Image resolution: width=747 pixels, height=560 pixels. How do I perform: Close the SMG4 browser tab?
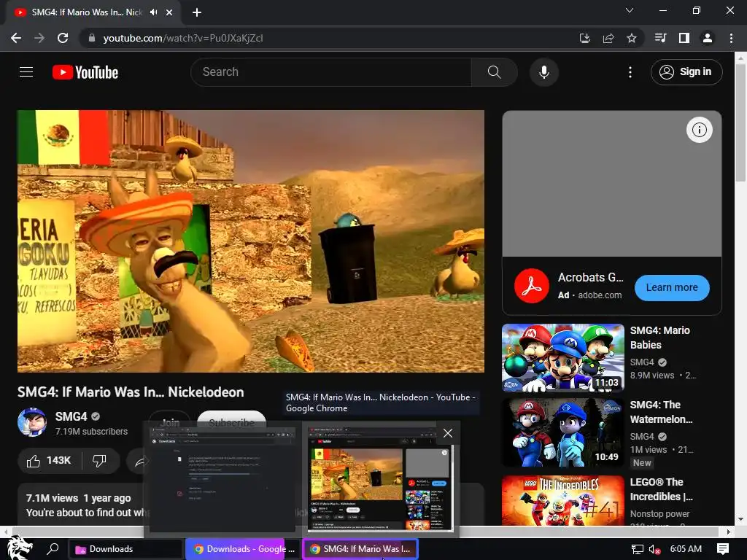[x=169, y=12]
